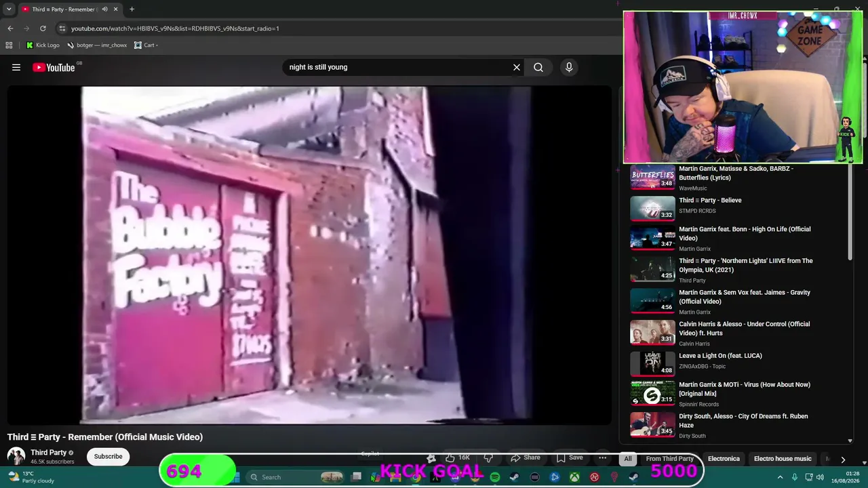Open the ZINGAxDBG - Topic channel name

pyautogui.click(x=703, y=367)
